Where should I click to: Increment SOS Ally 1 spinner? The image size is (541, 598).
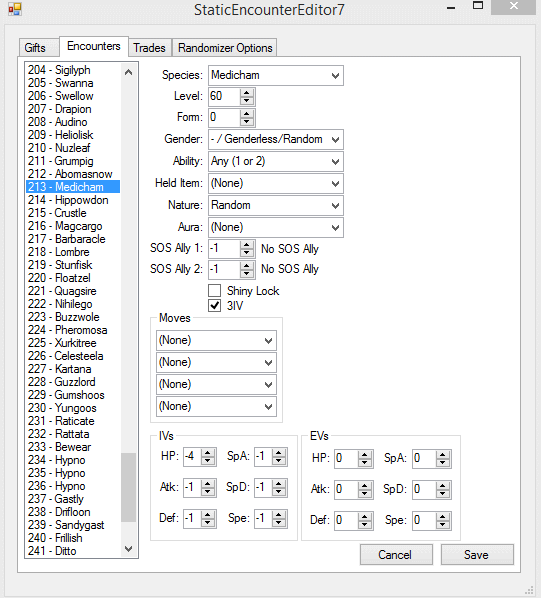pyautogui.click(x=247, y=245)
